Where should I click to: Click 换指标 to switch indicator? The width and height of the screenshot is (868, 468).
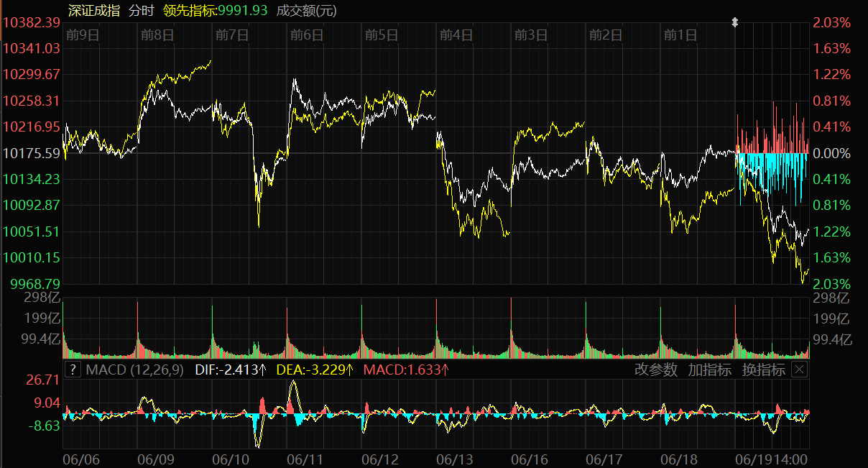[763, 370]
